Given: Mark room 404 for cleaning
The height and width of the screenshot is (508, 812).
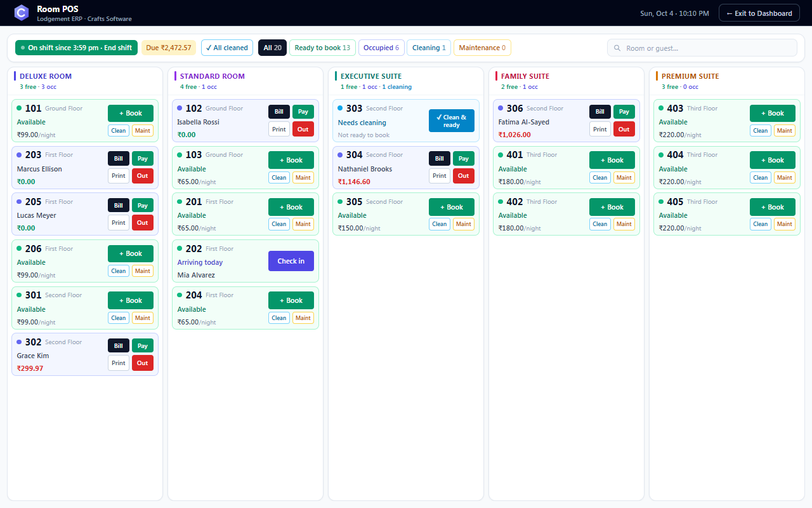Looking at the screenshot, I should click(761, 178).
